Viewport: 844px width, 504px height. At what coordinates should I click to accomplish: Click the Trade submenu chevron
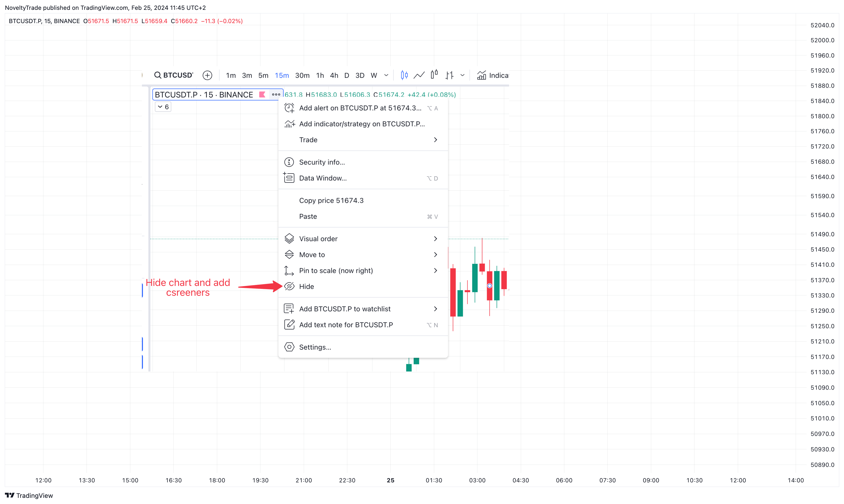[436, 140]
